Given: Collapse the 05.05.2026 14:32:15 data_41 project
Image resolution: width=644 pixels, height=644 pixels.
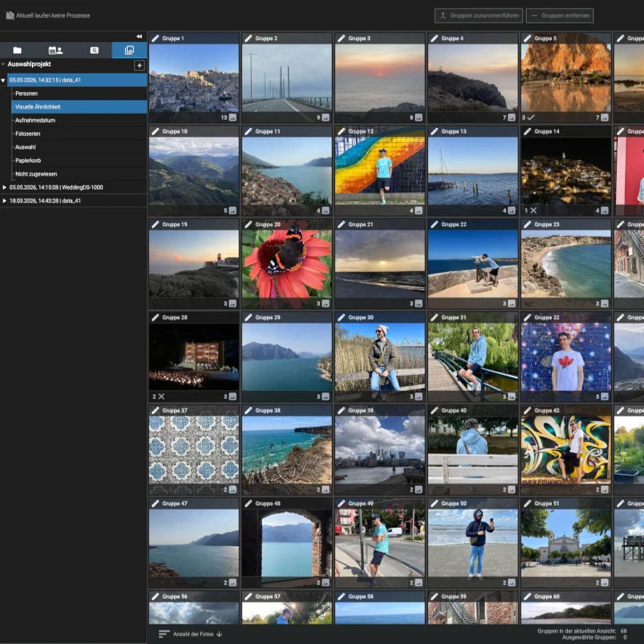Looking at the screenshot, I should click(x=3, y=80).
